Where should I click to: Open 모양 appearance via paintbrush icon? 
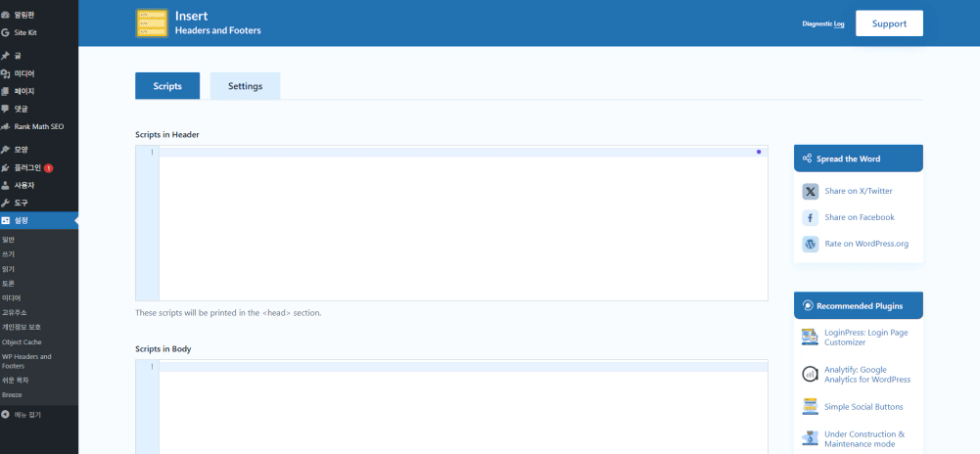(x=5, y=150)
